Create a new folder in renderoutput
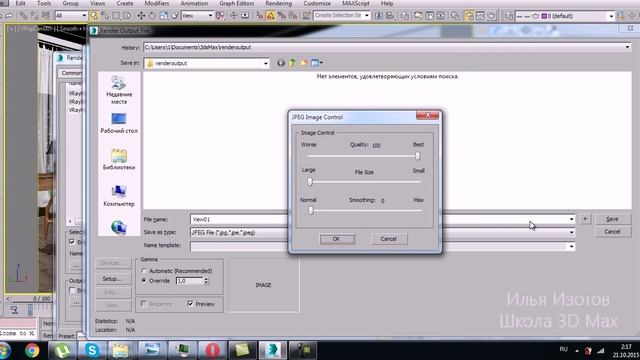The height and width of the screenshot is (360, 640). (x=303, y=63)
